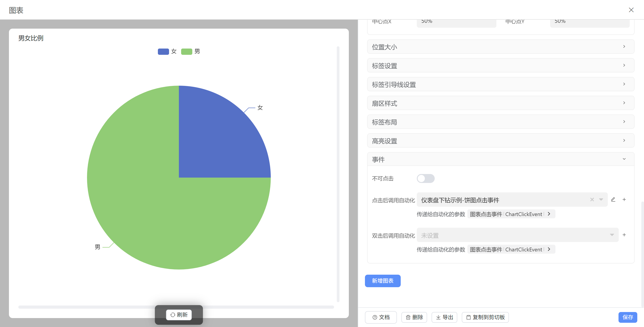
Task: Select the 女 legend item above the pie chart
Action: pyautogui.click(x=167, y=51)
